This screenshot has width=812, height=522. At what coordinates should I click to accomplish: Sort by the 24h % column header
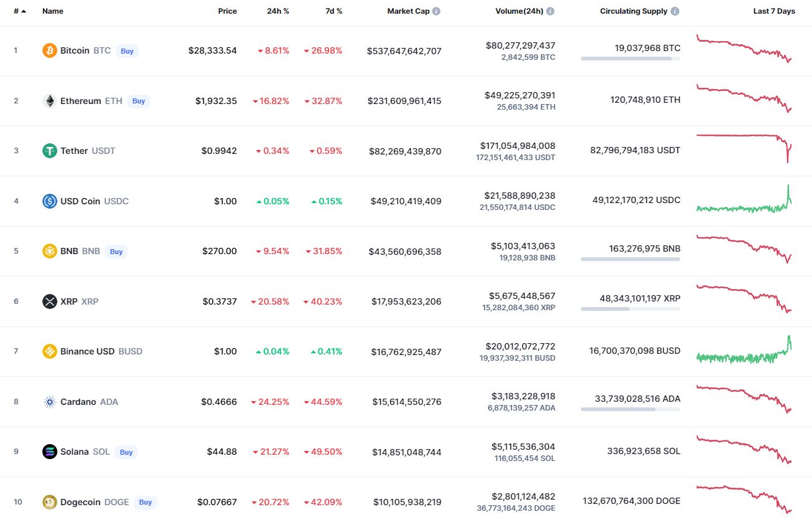277,11
